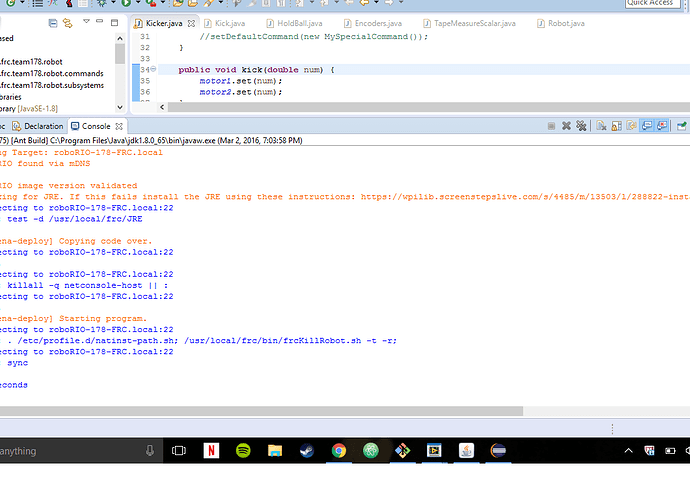Screen dimensions: 690x500
Task: Switch to Eclipse on the taskbar
Action: [498, 451]
